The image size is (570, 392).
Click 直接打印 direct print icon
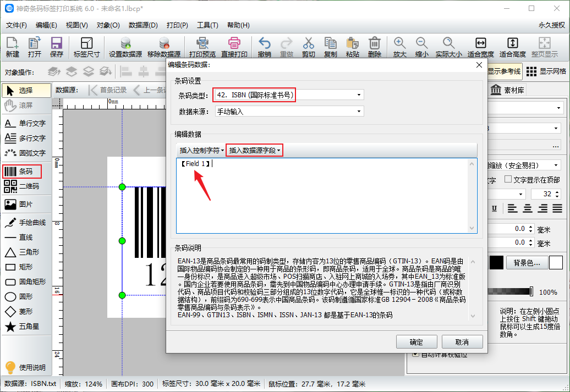(234, 47)
